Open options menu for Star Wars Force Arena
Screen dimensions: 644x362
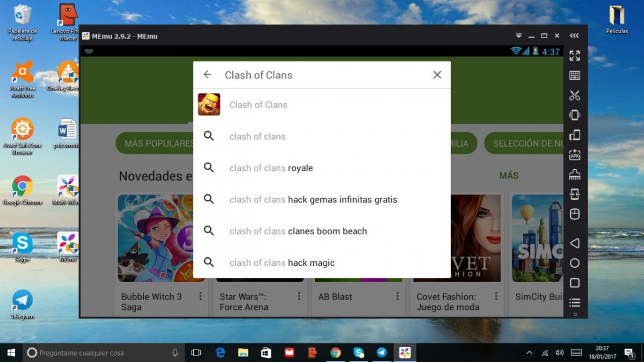(299, 296)
